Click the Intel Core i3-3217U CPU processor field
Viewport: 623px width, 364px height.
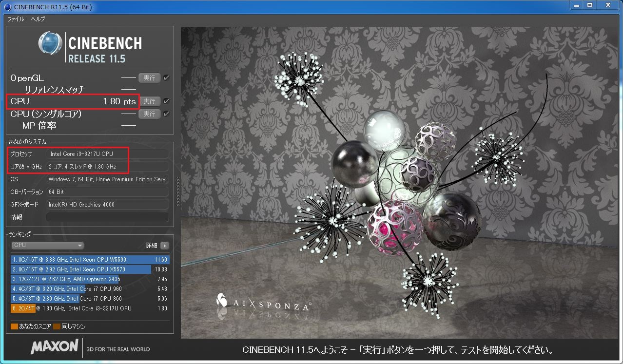tap(107, 154)
